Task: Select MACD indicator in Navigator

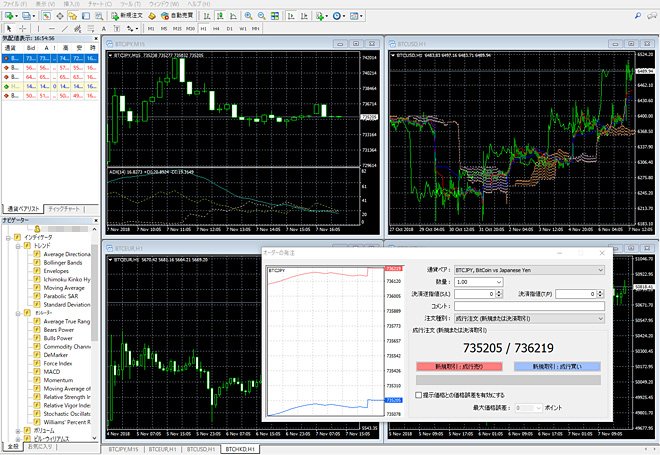Action: tap(52, 372)
